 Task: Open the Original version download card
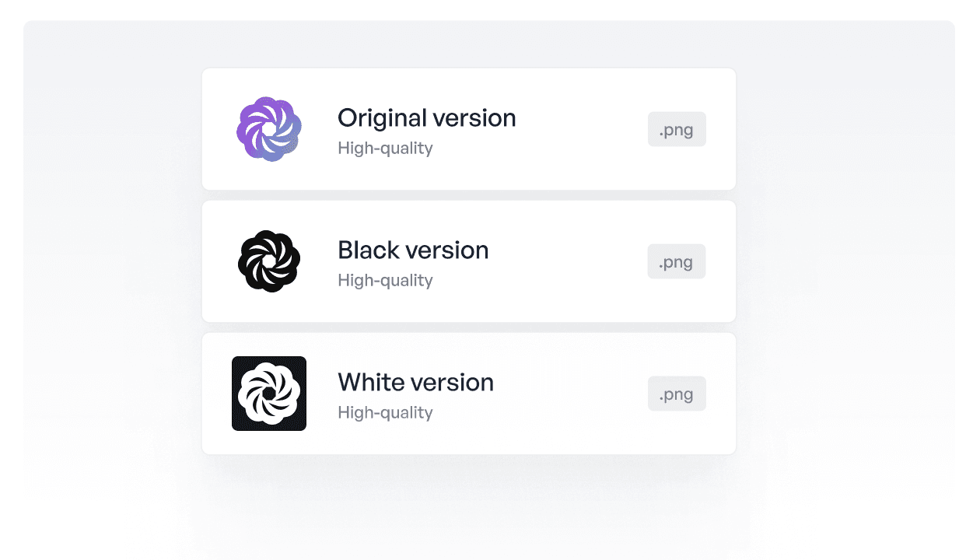click(x=469, y=129)
